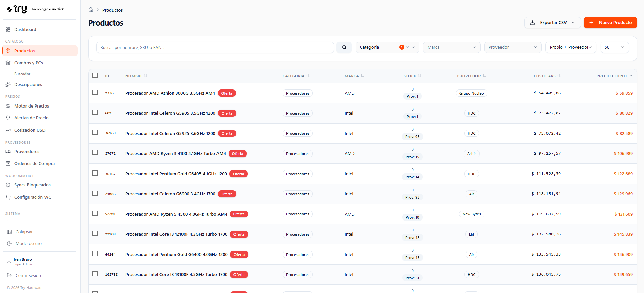Tick checkbox for Intel Pentium Gold G6405
The width and height of the screenshot is (644, 293).
[95, 173]
